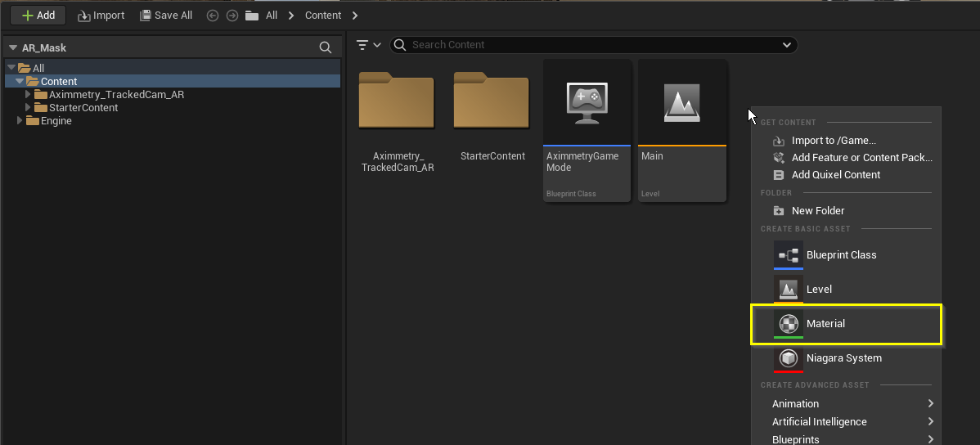Screen dimensions: 980x445
Task: Click the history back arrow icon
Action: pos(213,16)
